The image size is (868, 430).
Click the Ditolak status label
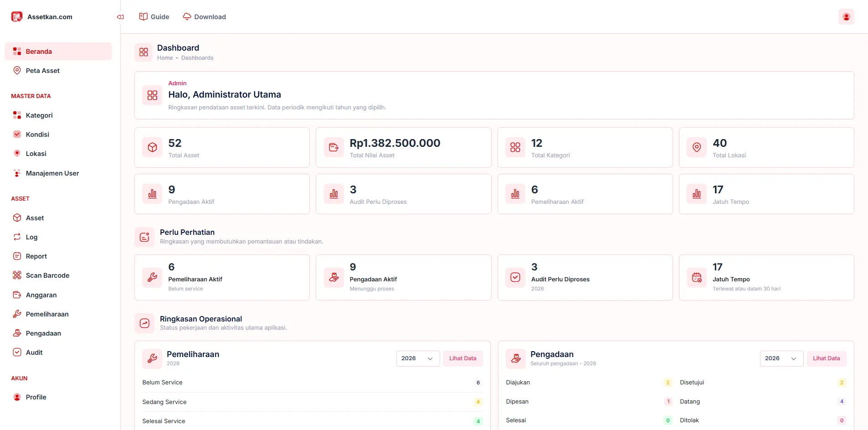click(x=689, y=420)
